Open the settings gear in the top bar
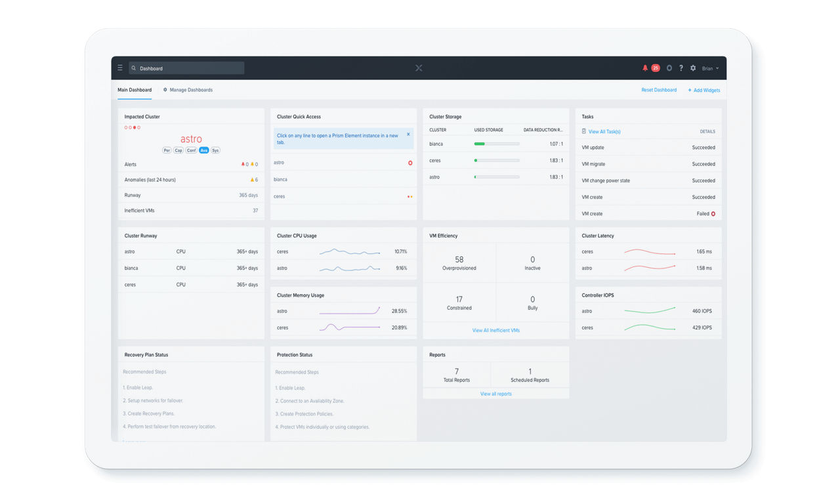Image resolution: width=840 pixels, height=504 pixels. point(693,68)
